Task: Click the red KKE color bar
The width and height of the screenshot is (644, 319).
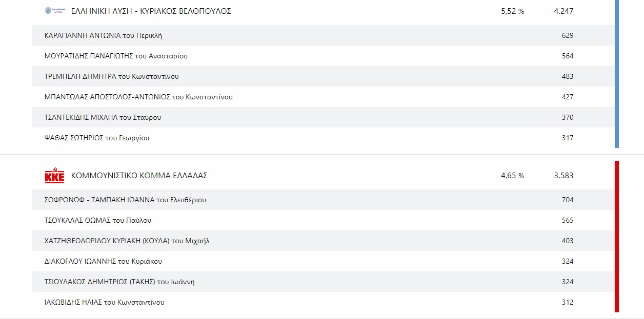Action: pyautogui.click(x=617, y=236)
